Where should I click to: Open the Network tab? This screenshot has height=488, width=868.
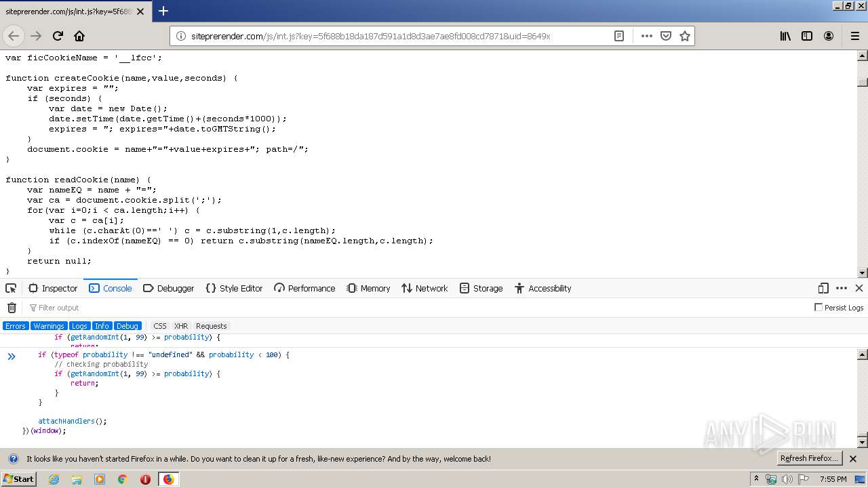[425, 288]
